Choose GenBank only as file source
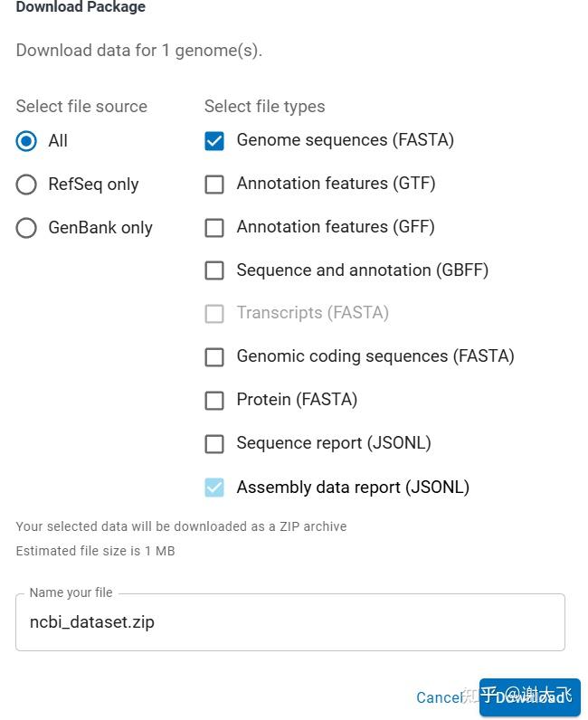 27,228
